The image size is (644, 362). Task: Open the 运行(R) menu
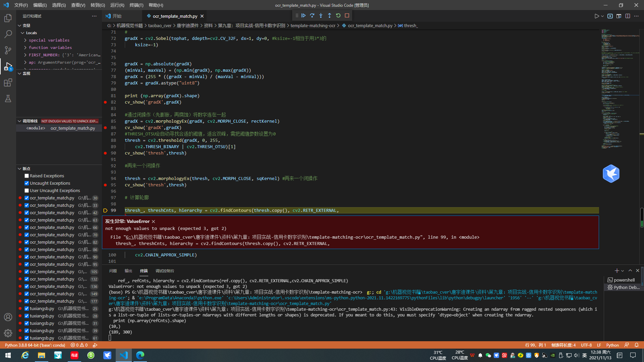coord(117,5)
